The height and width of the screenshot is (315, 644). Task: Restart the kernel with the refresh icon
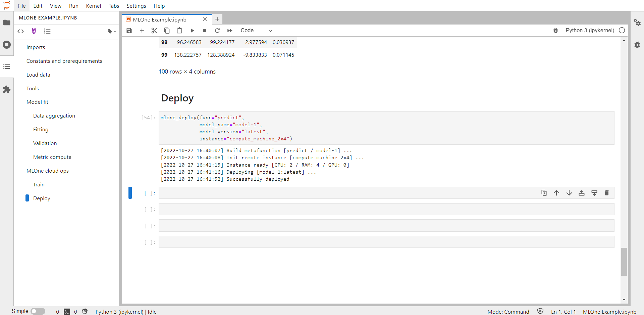tap(217, 31)
